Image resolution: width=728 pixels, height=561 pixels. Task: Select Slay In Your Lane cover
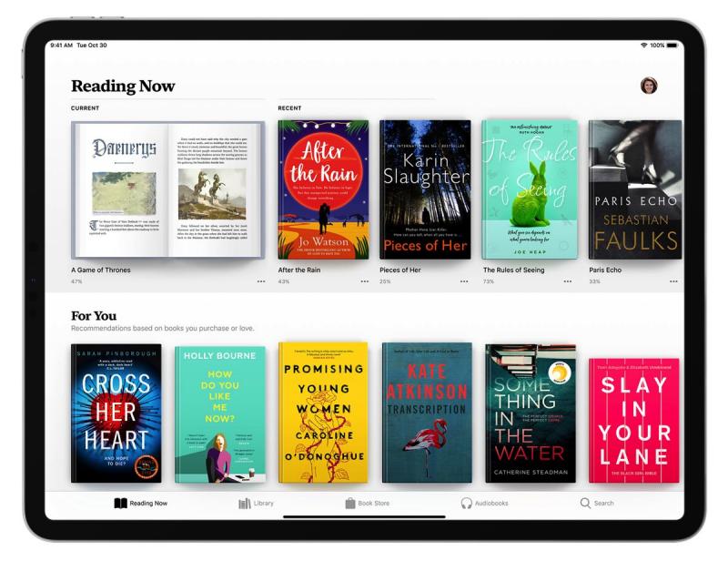coord(633,421)
